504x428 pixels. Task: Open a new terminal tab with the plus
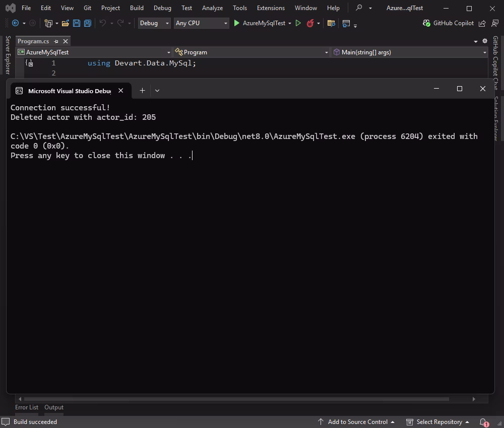click(x=142, y=90)
